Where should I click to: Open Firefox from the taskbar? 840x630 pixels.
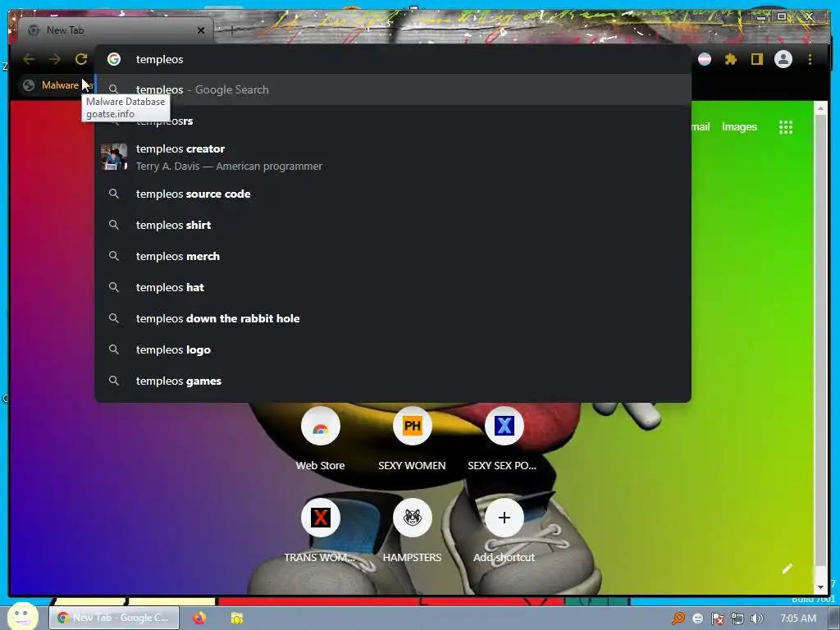(199, 618)
